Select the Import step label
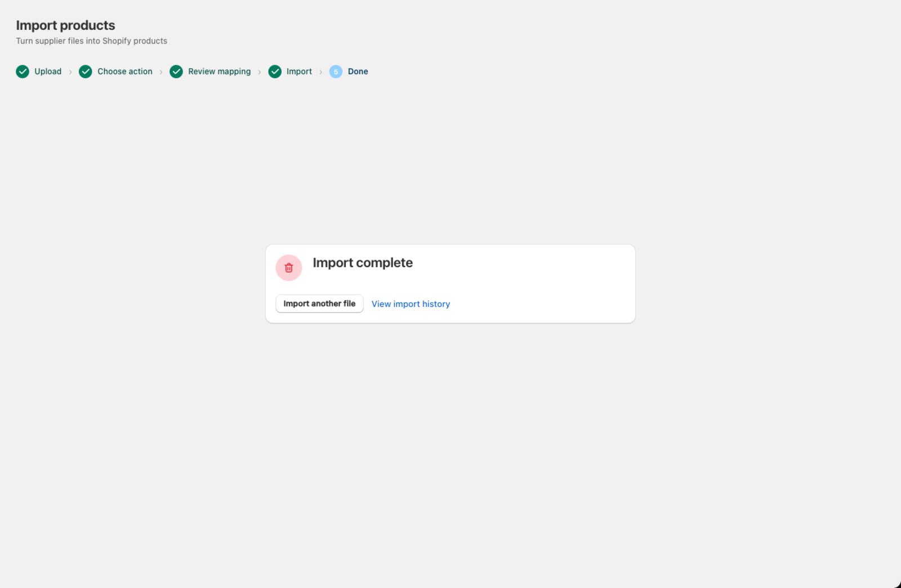The width and height of the screenshot is (901, 588). (x=299, y=72)
